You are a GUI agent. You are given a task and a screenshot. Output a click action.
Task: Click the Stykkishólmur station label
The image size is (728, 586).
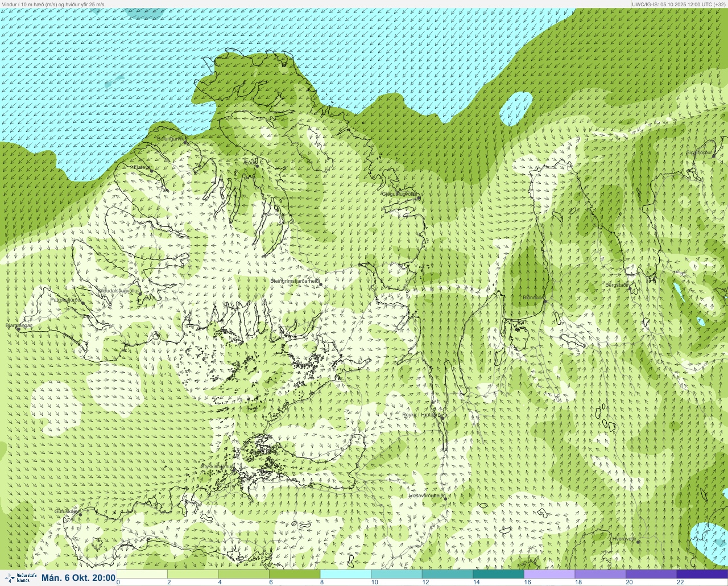click(x=217, y=467)
